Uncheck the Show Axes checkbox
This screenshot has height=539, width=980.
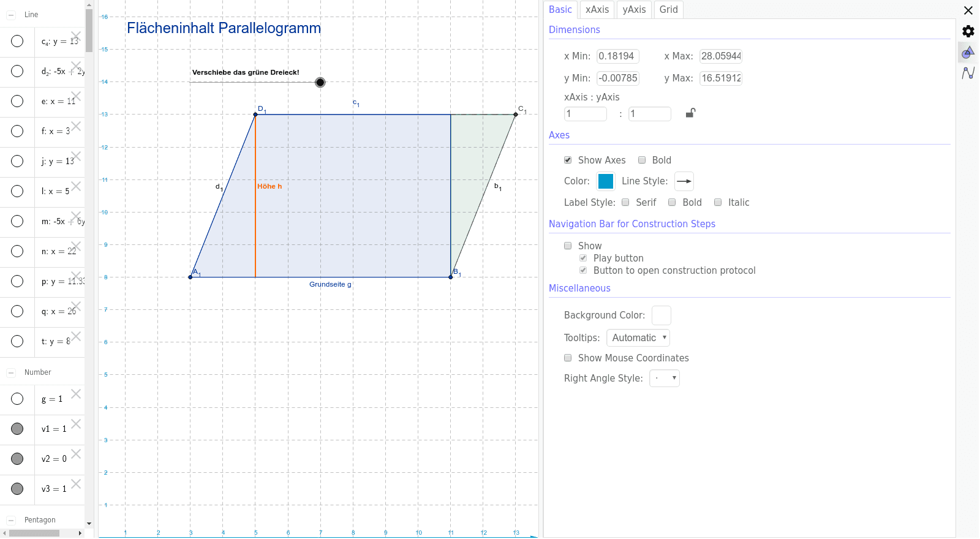click(x=568, y=160)
